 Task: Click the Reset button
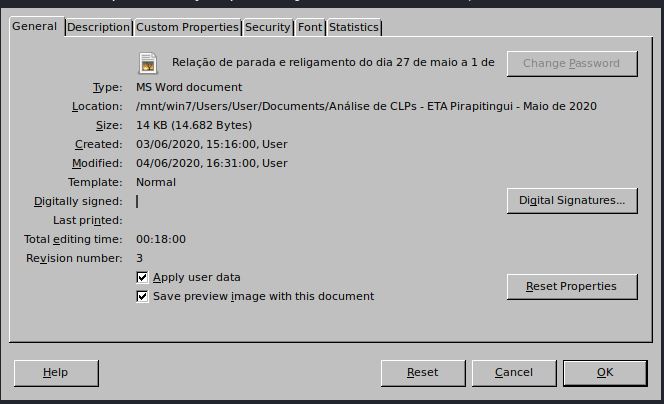click(x=422, y=372)
